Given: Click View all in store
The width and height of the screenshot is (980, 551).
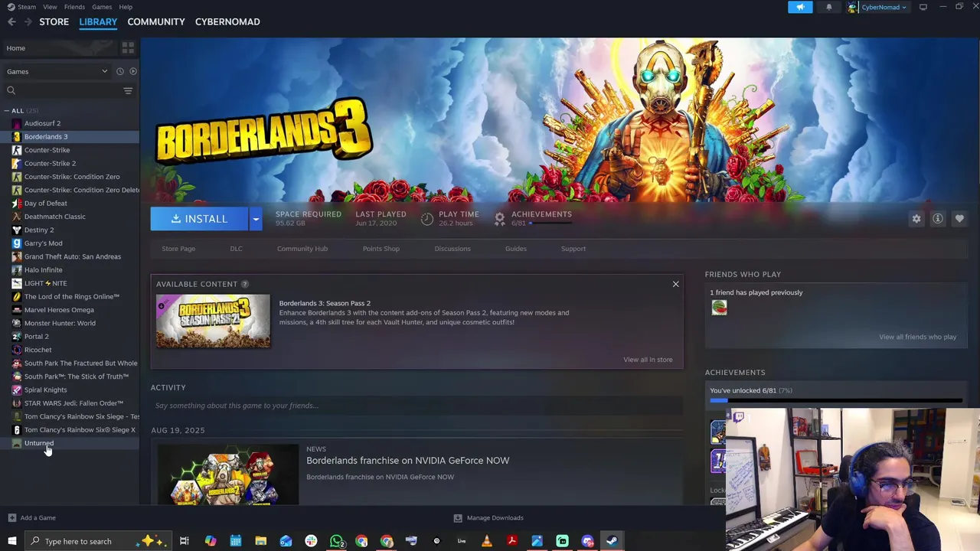Looking at the screenshot, I should tap(648, 360).
